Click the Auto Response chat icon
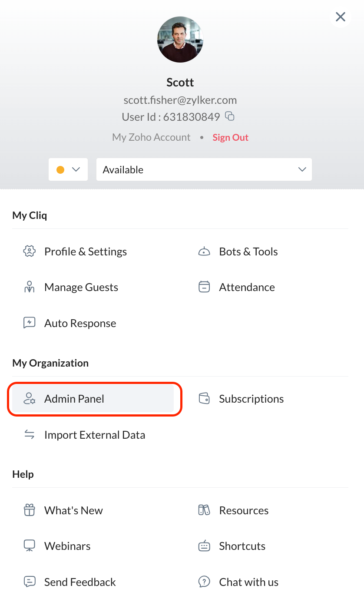Viewport: 364px width, 602px height. point(29,323)
